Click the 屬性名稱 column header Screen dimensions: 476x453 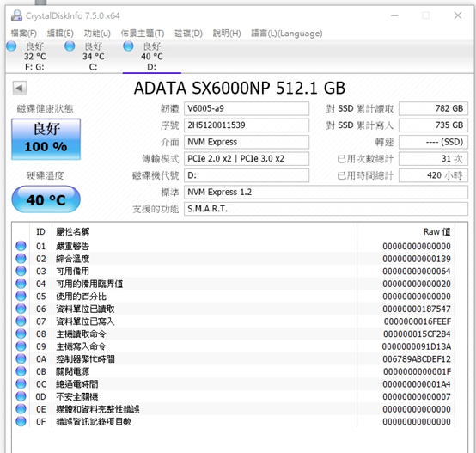pyautogui.click(x=204, y=232)
